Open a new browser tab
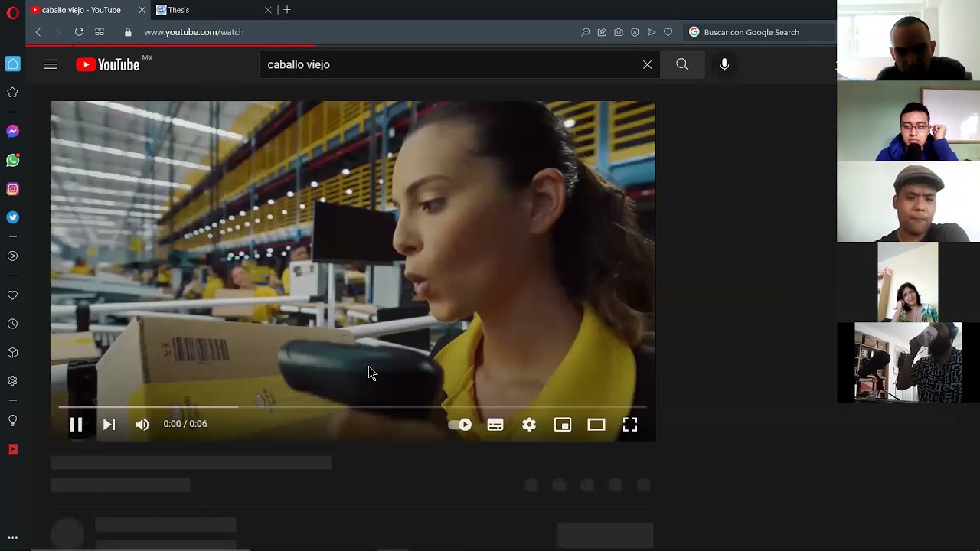 [x=287, y=10]
